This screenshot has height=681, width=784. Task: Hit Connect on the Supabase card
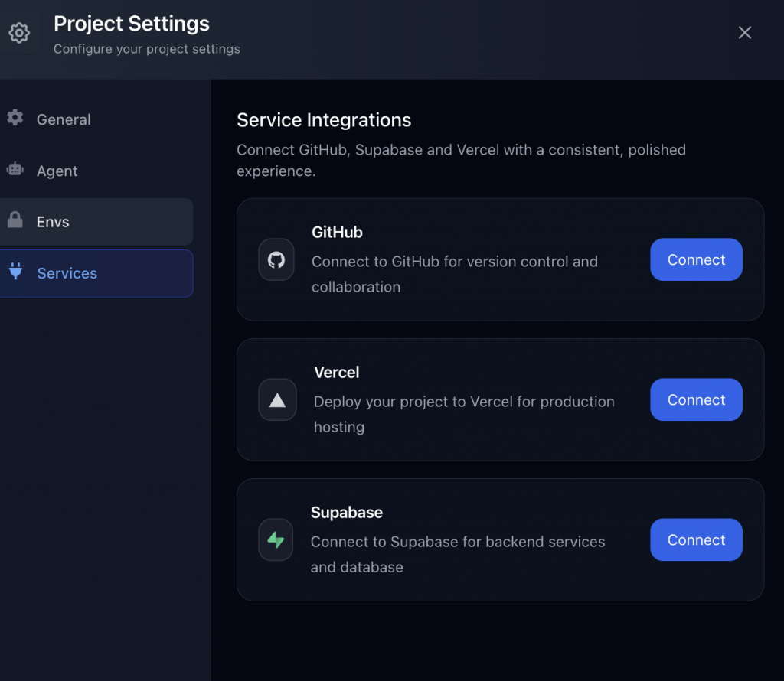pyautogui.click(x=696, y=540)
